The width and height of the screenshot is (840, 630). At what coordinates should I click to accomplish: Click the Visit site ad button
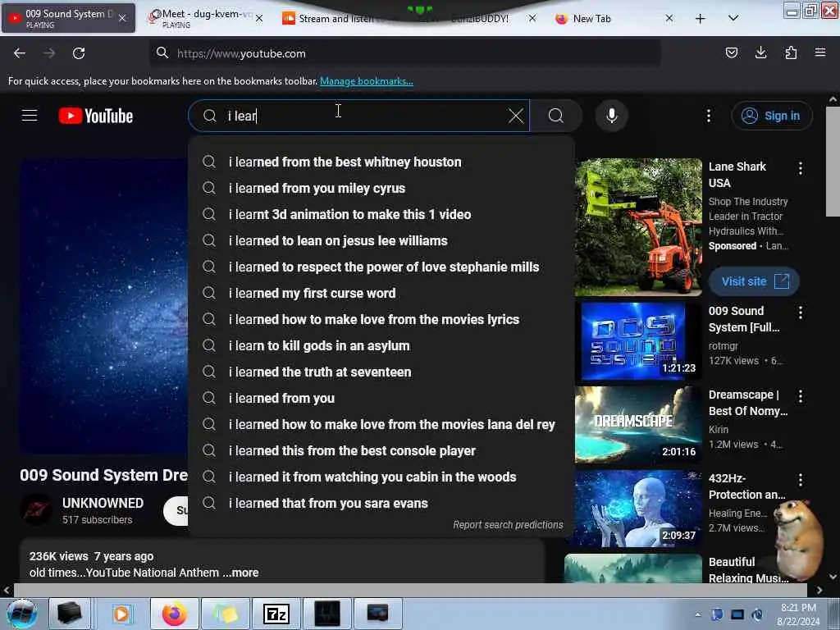[x=755, y=281]
